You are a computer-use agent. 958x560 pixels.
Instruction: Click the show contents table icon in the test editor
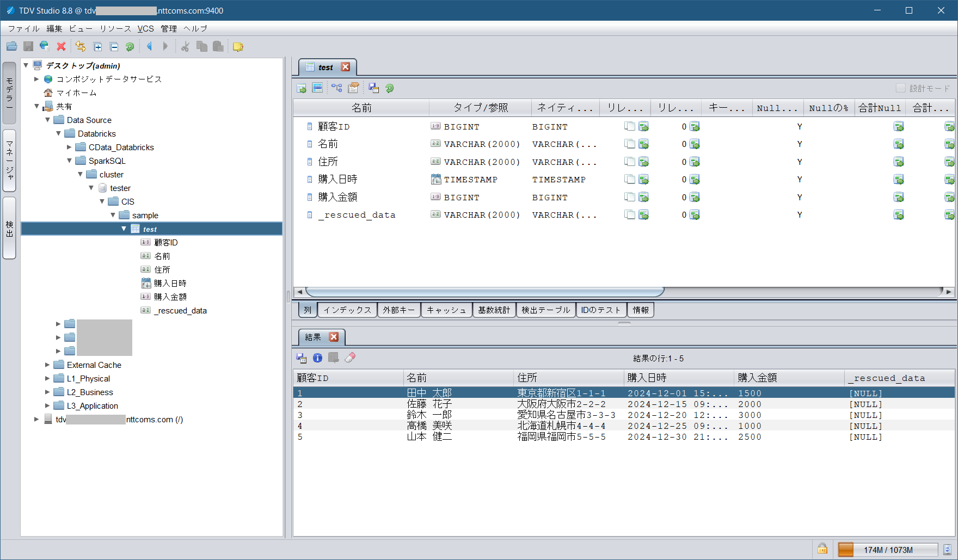302,88
